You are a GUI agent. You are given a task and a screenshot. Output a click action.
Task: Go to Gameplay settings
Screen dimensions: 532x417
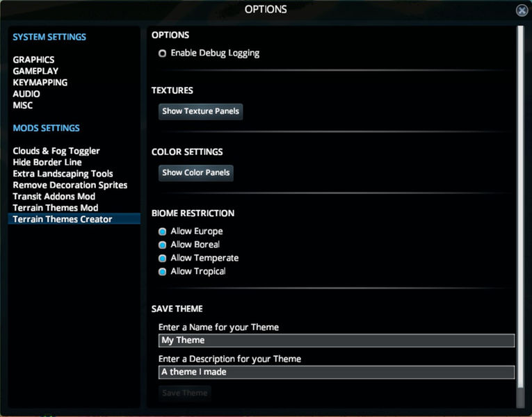point(35,71)
